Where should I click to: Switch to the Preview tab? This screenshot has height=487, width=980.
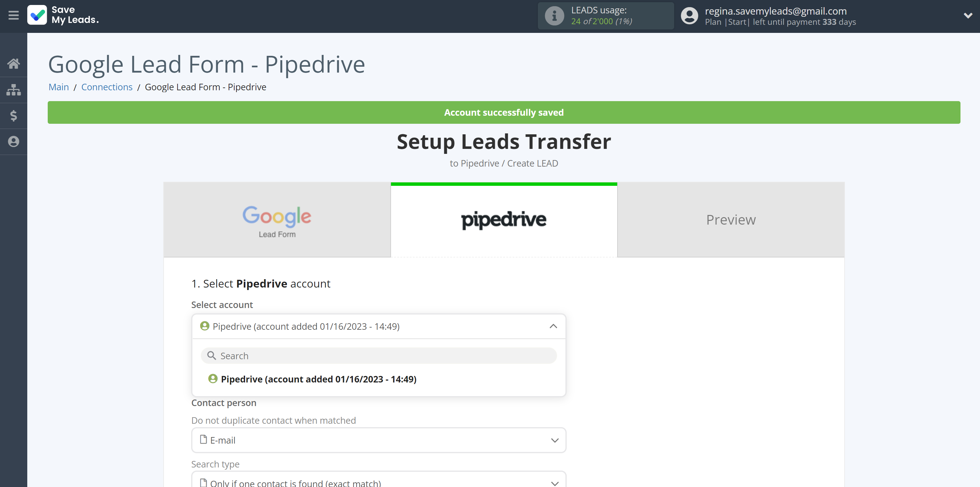click(731, 220)
